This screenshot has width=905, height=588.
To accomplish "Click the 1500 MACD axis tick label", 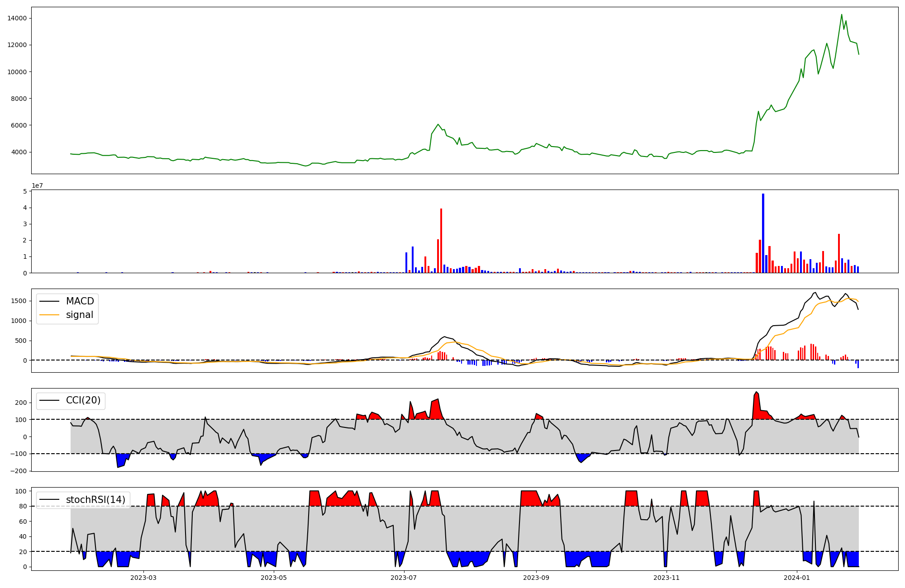I will click(x=18, y=301).
